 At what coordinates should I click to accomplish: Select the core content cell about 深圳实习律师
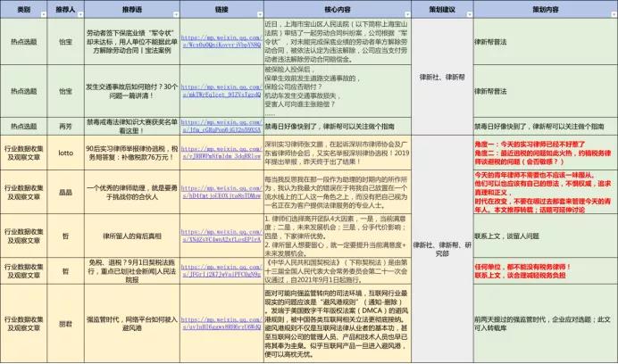click(338, 153)
